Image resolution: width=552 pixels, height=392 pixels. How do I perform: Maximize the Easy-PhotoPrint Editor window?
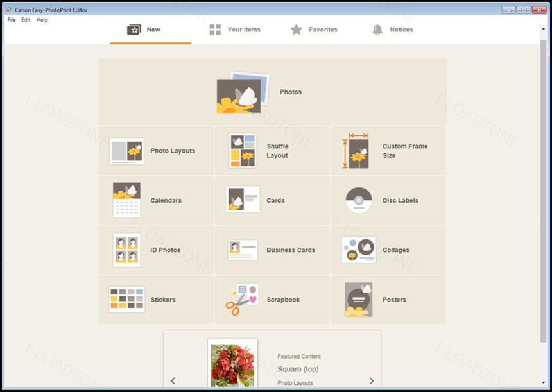[x=524, y=10]
